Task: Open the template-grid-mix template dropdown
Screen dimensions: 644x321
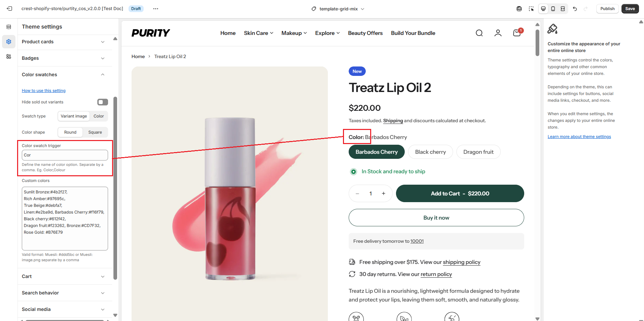Action: (x=338, y=9)
